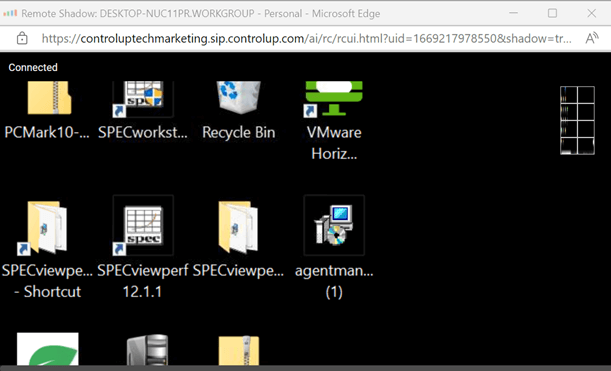Click the 'SPECworkst...' label text
Image resolution: width=611 pixels, height=371 pixels.
pyautogui.click(x=143, y=132)
